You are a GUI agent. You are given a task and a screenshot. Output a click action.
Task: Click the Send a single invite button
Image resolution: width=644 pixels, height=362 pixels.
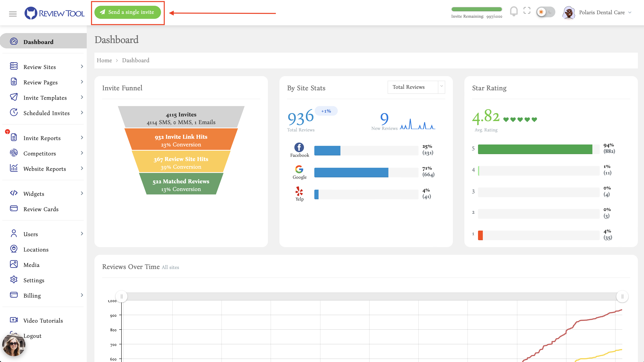point(127,12)
